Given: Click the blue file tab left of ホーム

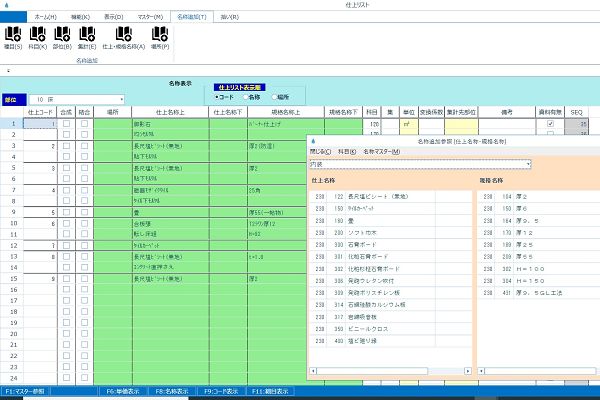Looking at the screenshot, I should coord(13,17).
